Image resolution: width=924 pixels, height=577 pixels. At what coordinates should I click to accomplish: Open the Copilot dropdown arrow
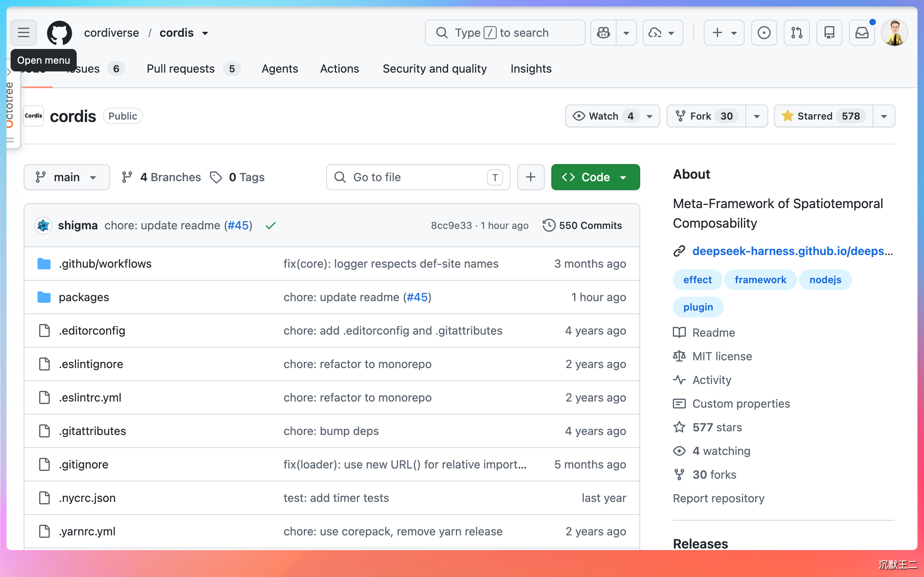pyautogui.click(x=626, y=33)
